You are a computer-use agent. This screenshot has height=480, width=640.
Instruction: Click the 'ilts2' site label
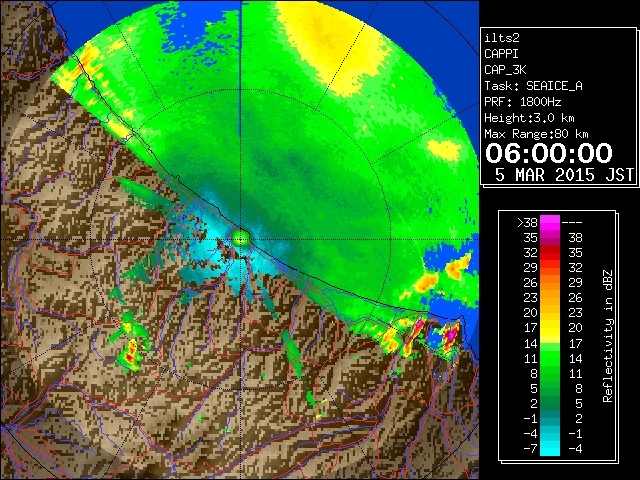[502, 38]
